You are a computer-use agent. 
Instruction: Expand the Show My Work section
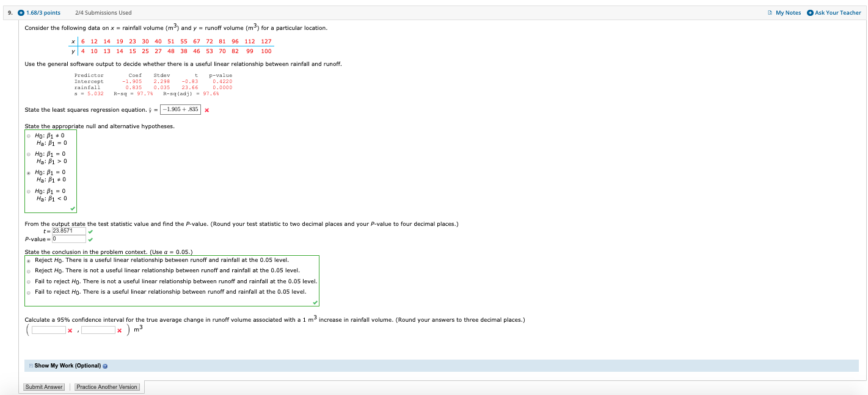(x=31, y=364)
